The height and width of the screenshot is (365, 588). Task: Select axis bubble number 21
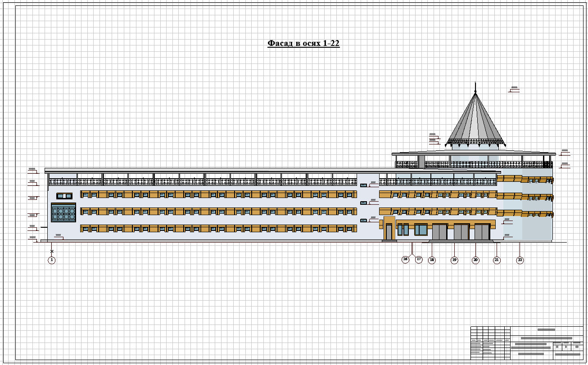click(x=497, y=260)
